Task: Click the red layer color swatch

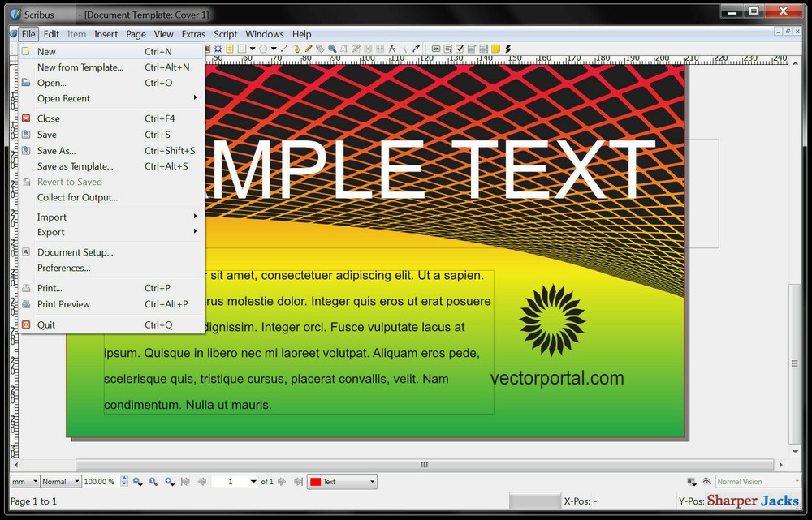Action: (x=317, y=481)
